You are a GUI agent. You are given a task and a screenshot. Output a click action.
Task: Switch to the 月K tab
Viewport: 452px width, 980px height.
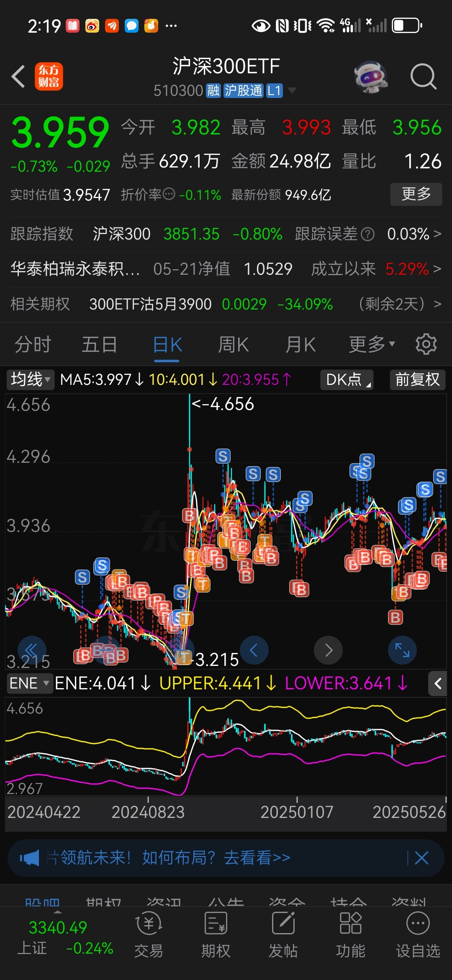tap(300, 345)
